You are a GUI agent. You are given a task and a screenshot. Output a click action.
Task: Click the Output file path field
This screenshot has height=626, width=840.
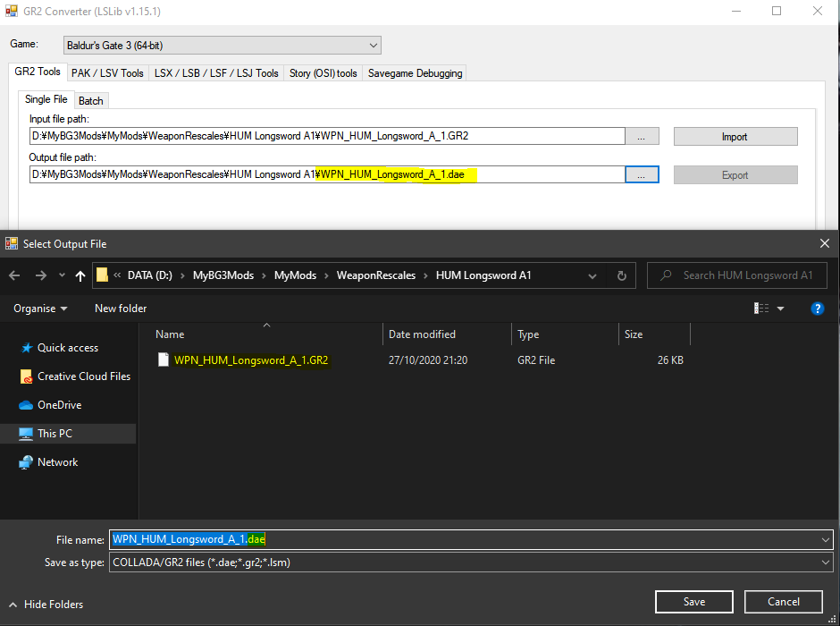tap(327, 174)
